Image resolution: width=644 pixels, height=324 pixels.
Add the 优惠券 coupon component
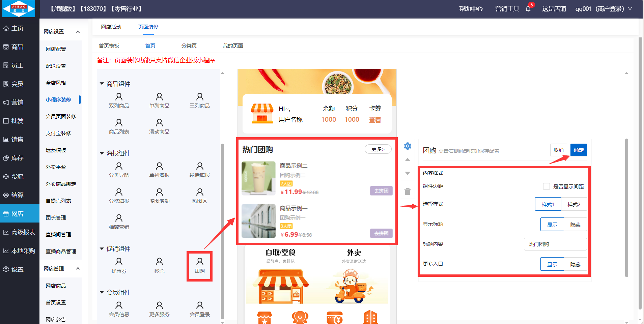pos(119,265)
